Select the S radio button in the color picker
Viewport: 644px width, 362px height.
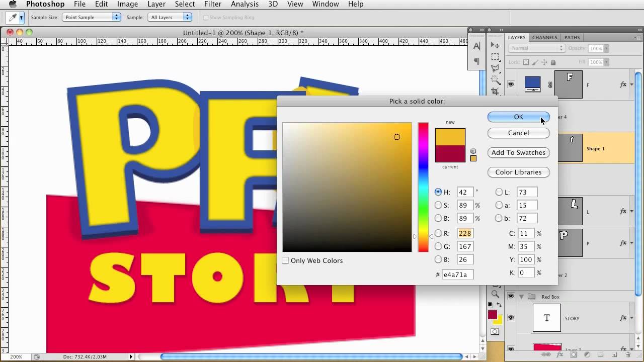click(x=438, y=205)
